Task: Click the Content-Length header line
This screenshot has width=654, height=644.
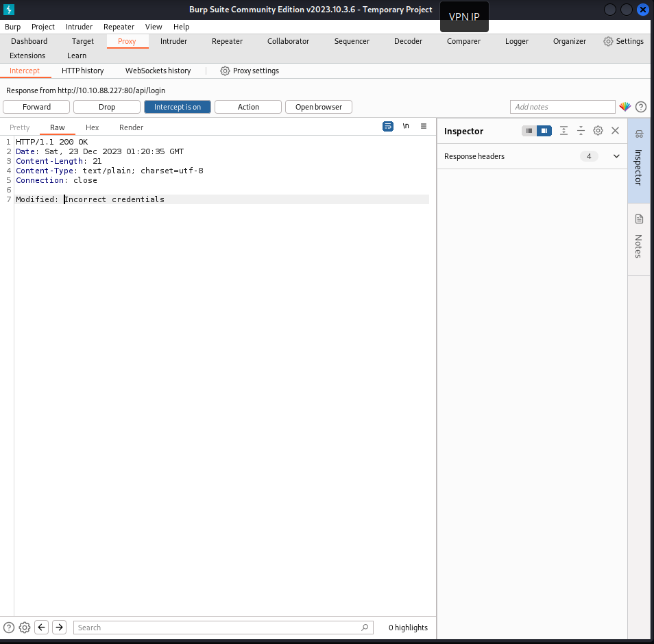Action: tap(58, 161)
